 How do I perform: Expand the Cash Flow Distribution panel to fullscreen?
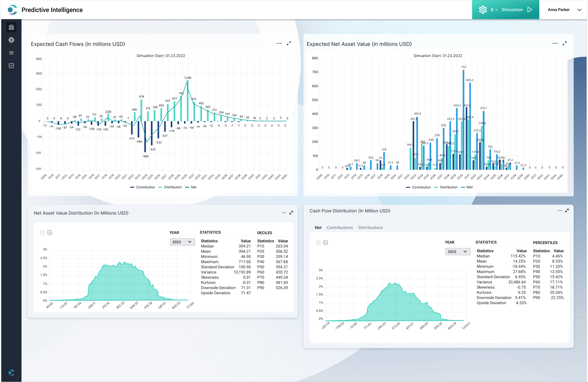[x=567, y=211]
